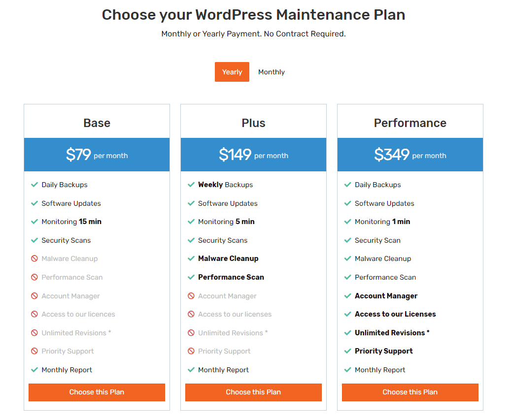Click the $149 per month price banner
Viewport: 511px width, 420px height.
(253, 154)
